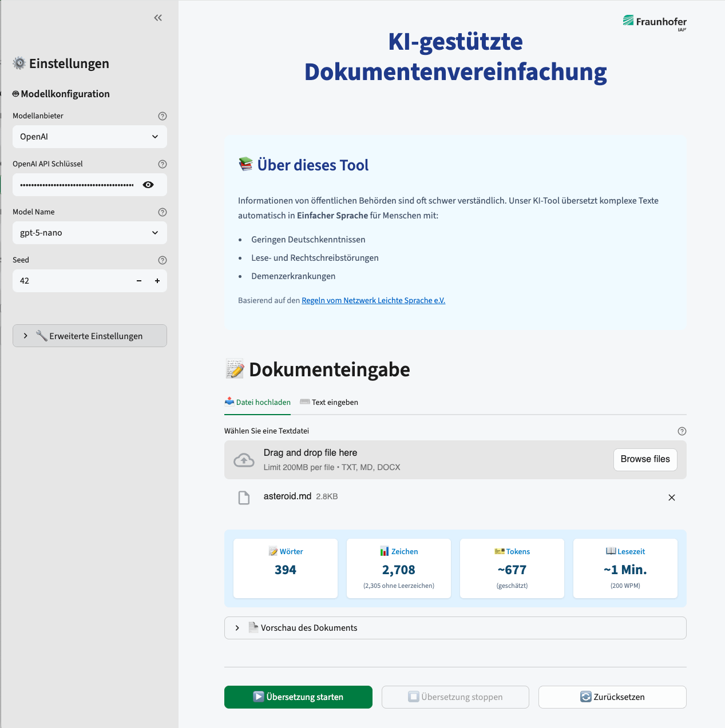Expand Erweiterte Einstellungen section
725x728 pixels.
(90, 336)
